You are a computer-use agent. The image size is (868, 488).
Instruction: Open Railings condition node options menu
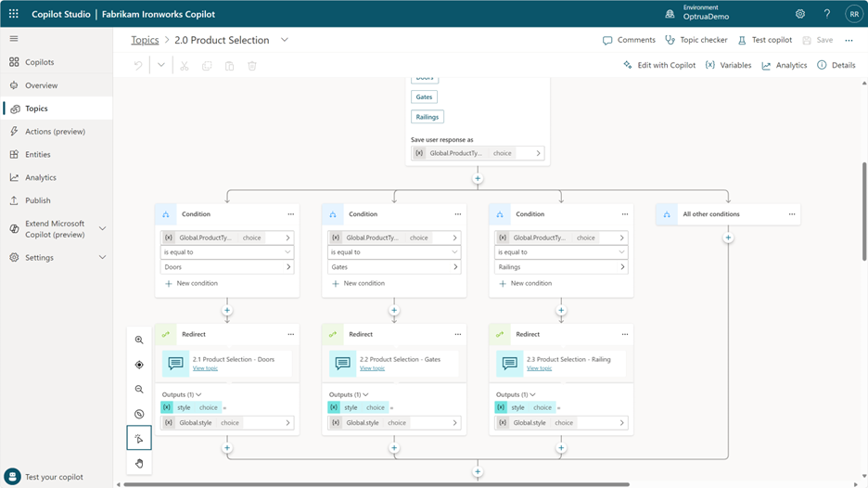point(624,213)
